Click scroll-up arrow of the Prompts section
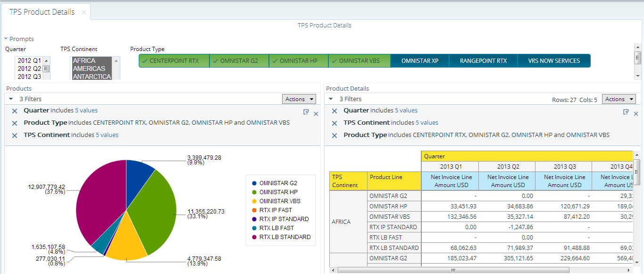This screenshot has height=274, width=644. click(x=638, y=47)
